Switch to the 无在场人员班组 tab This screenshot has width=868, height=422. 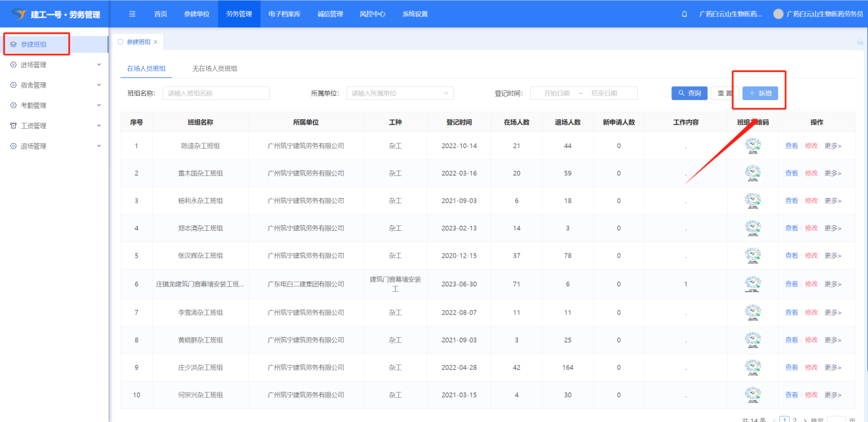point(214,69)
